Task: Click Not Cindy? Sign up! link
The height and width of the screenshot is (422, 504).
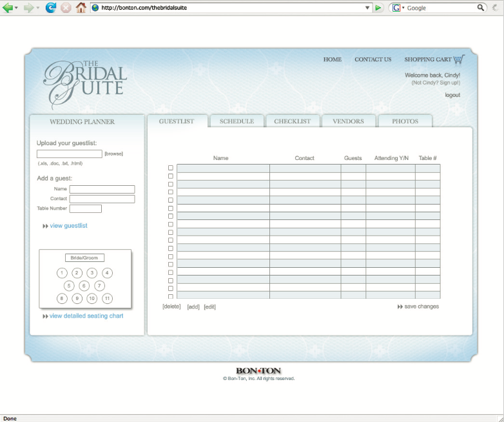Action: coord(436,83)
